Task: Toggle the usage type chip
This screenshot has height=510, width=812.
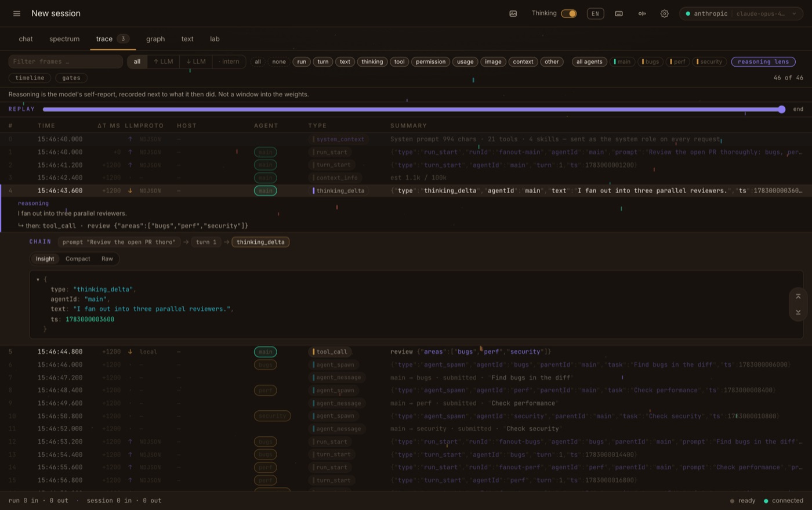Action: tap(465, 62)
